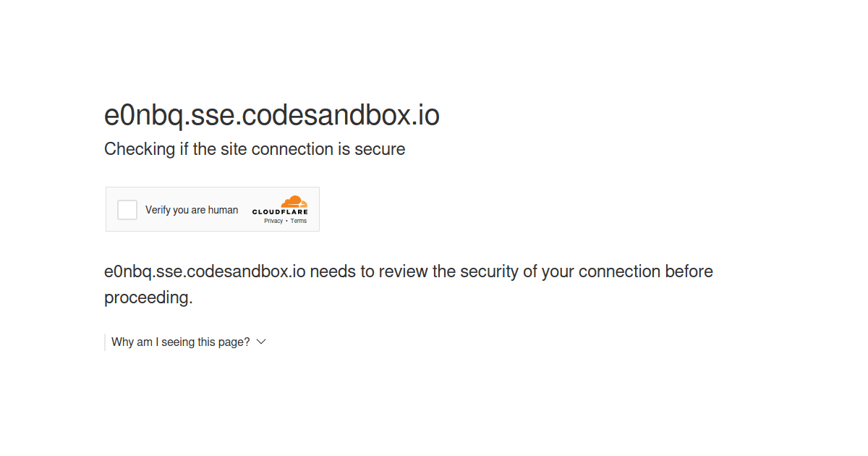Viewport: 868px width, 456px height.
Task: Click the explanation paragraph about reviewing connection security
Action: coord(409,284)
